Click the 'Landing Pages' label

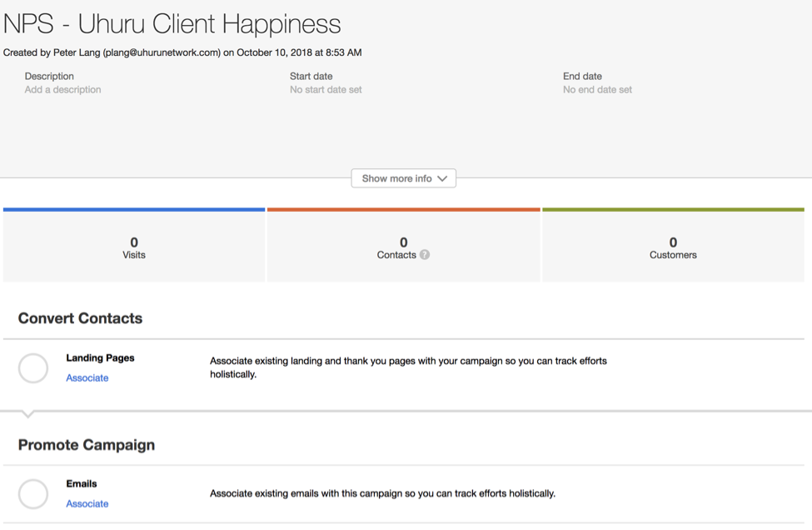(x=100, y=358)
